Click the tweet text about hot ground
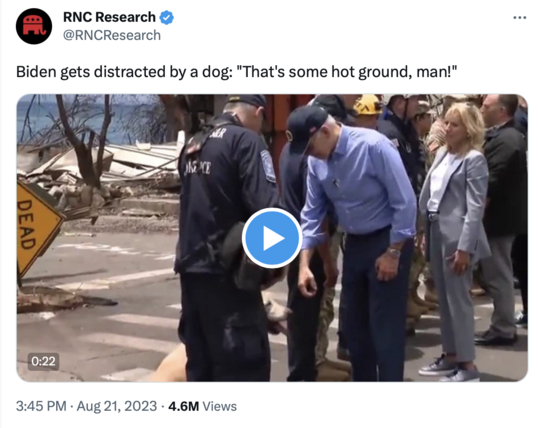Image resolution: width=539 pixels, height=428 pixels. pyautogui.click(x=236, y=72)
